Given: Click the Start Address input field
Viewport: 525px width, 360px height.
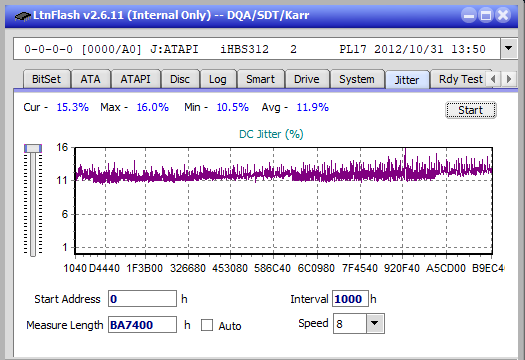Looking at the screenshot, I should [142, 299].
